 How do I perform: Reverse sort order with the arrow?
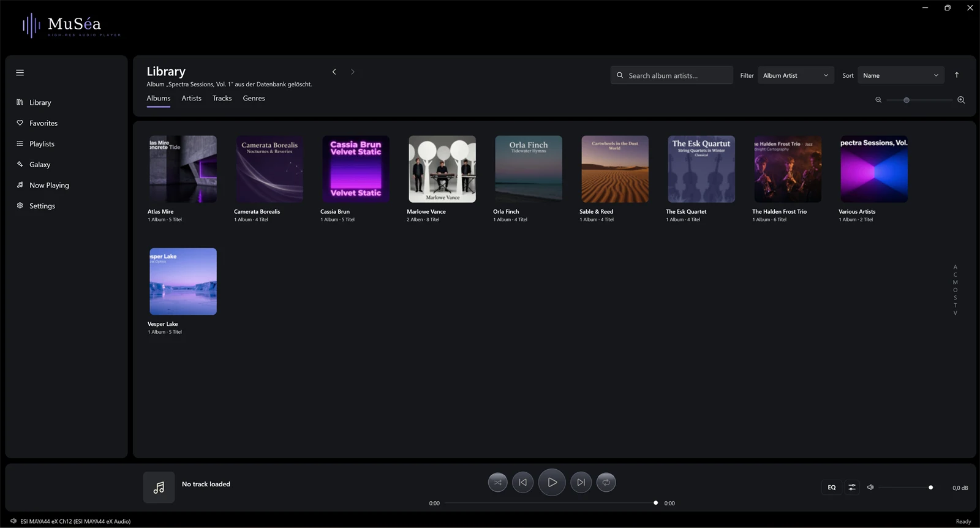pyautogui.click(x=957, y=75)
